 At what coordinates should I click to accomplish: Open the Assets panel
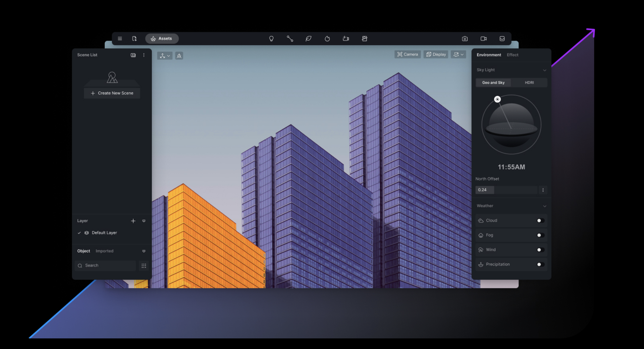162,38
